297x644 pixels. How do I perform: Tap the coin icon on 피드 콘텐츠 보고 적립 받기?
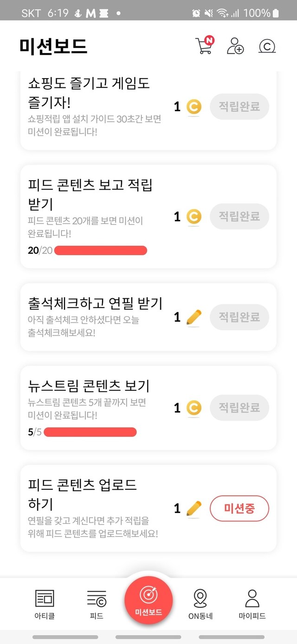coord(194,217)
